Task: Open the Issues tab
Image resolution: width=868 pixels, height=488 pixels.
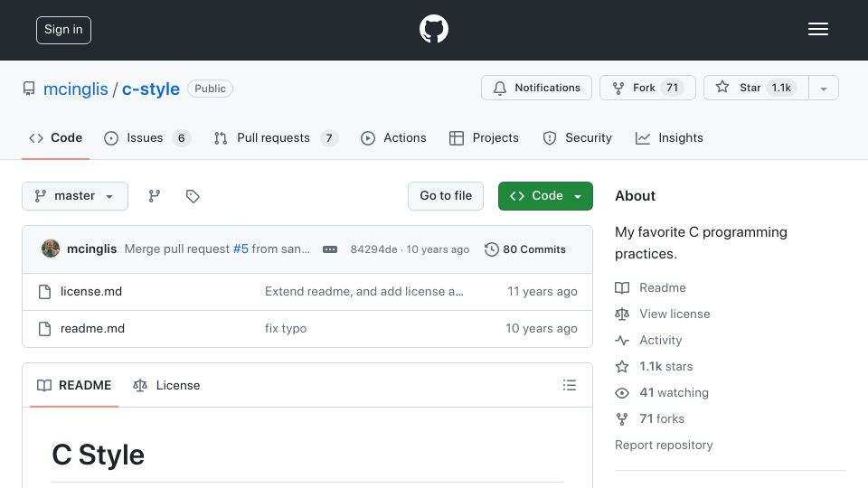Action: (147, 137)
